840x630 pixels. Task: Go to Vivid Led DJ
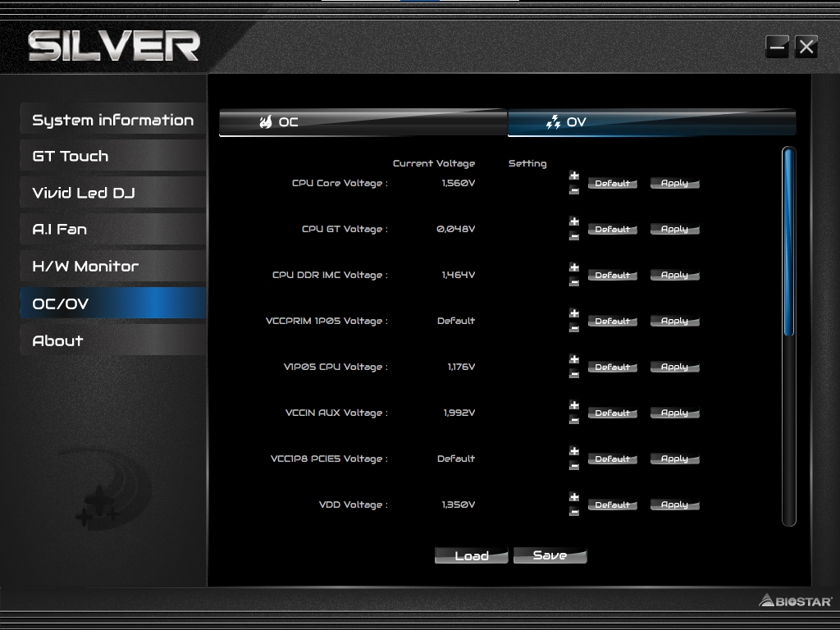coord(113,192)
